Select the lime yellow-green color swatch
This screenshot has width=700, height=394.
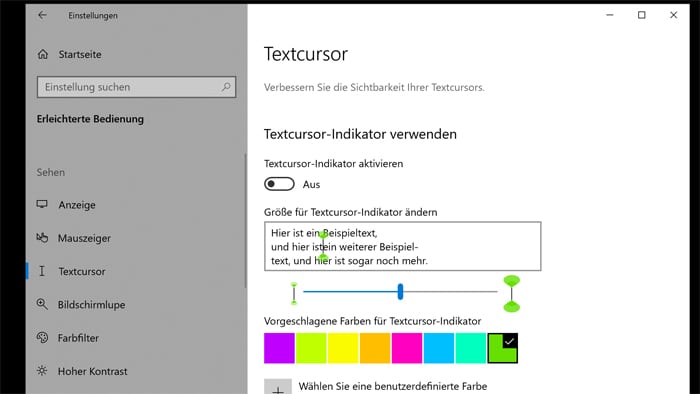point(311,348)
